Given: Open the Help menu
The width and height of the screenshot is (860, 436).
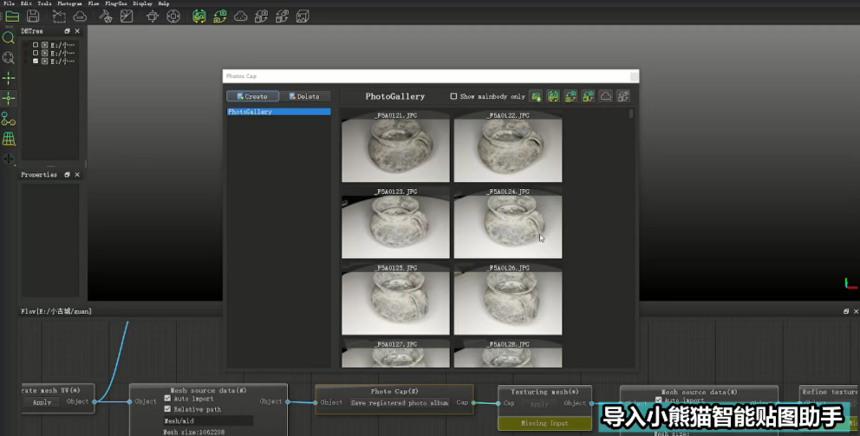Looking at the screenshot, I should [163, 3].
